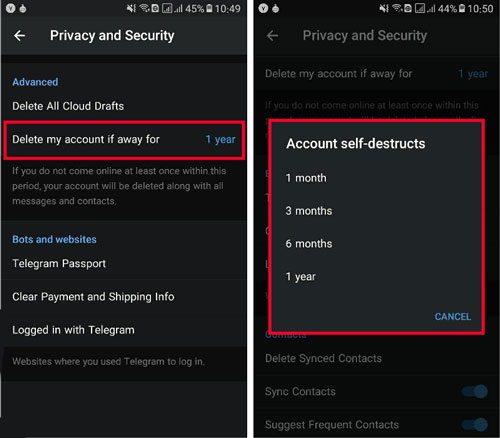Open the '1 year' value dropdown on left screen
Image resolution: width=500 pixels, height=438 pixels.
(x=221, y=139)
